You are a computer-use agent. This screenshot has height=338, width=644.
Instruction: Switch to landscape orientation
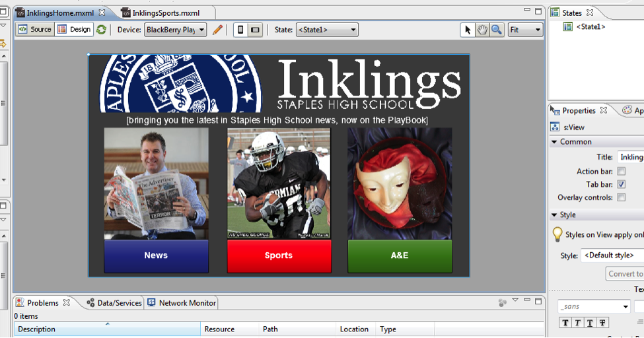point(255,30)
